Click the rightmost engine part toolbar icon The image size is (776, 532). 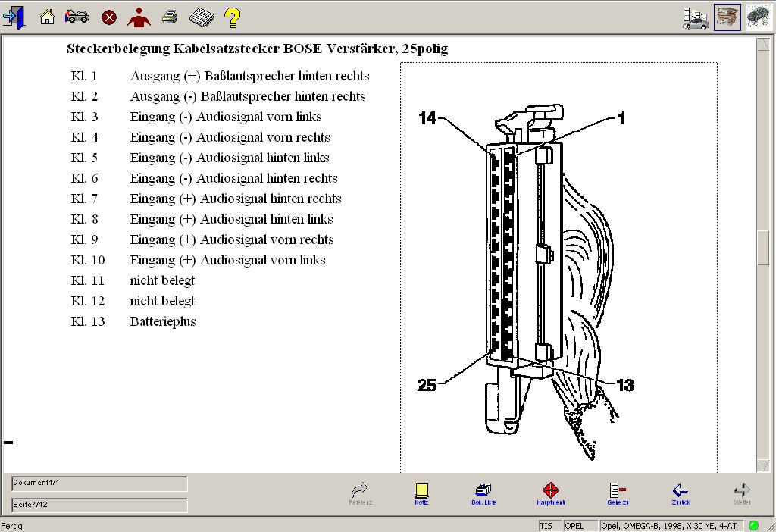pos(758,17)
